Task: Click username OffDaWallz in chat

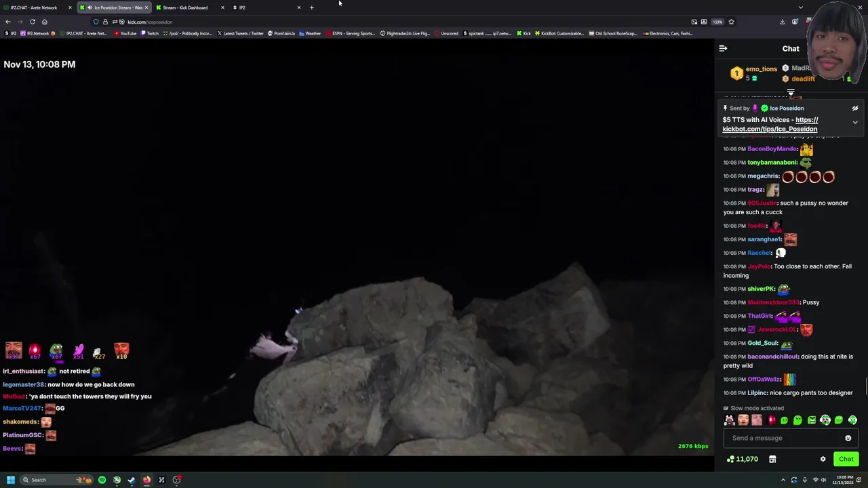Action: (x=764, y=380)
